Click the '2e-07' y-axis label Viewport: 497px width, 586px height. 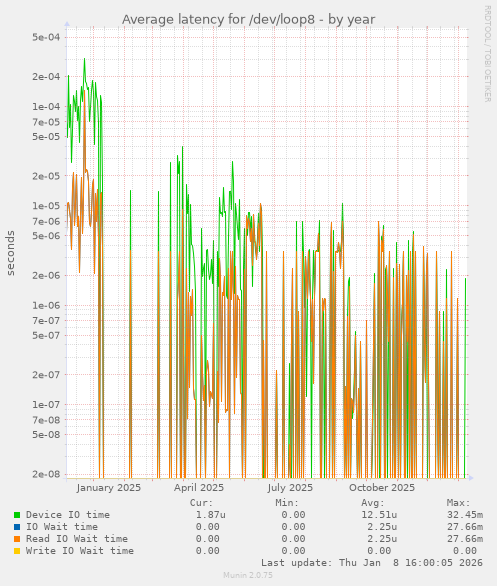point(46,374)
